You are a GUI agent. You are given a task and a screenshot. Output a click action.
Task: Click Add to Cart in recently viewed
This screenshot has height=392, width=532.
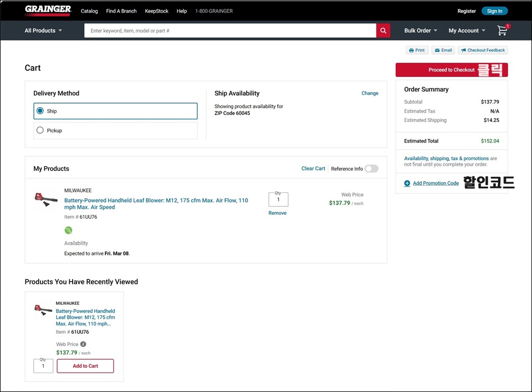[x=85, y=366]
